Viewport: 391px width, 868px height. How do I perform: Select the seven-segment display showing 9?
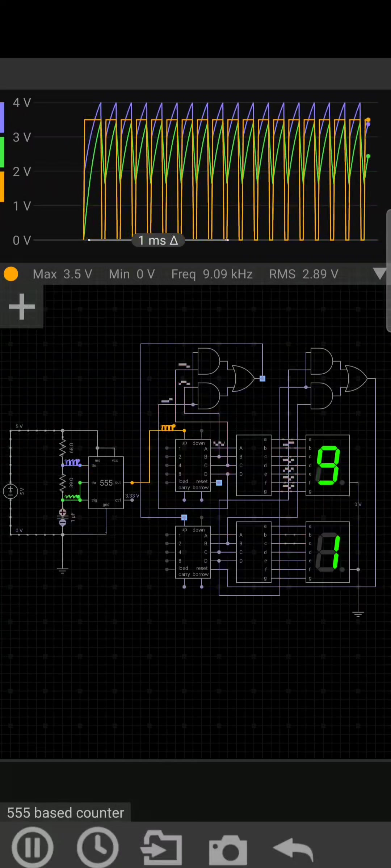pyautogui.click(x=328, y=465)
